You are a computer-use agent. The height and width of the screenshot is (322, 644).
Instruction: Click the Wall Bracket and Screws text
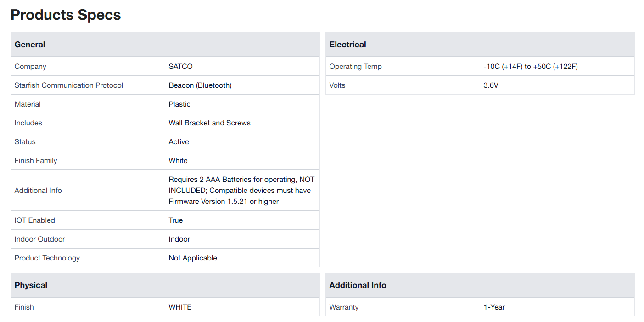click(x=209, y=123)
